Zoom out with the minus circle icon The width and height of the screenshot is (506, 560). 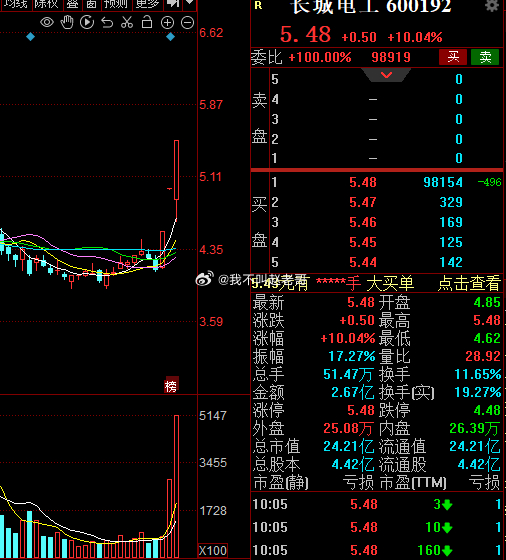[187, 23]
